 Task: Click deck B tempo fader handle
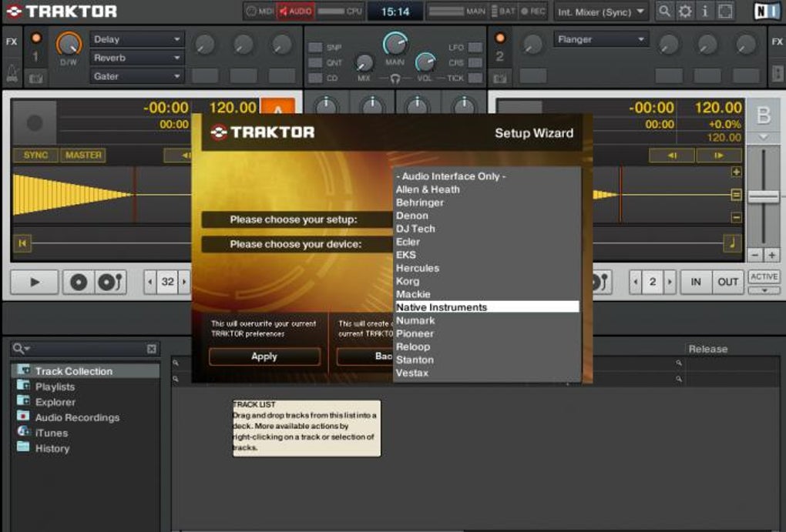[x=764, y=197]
